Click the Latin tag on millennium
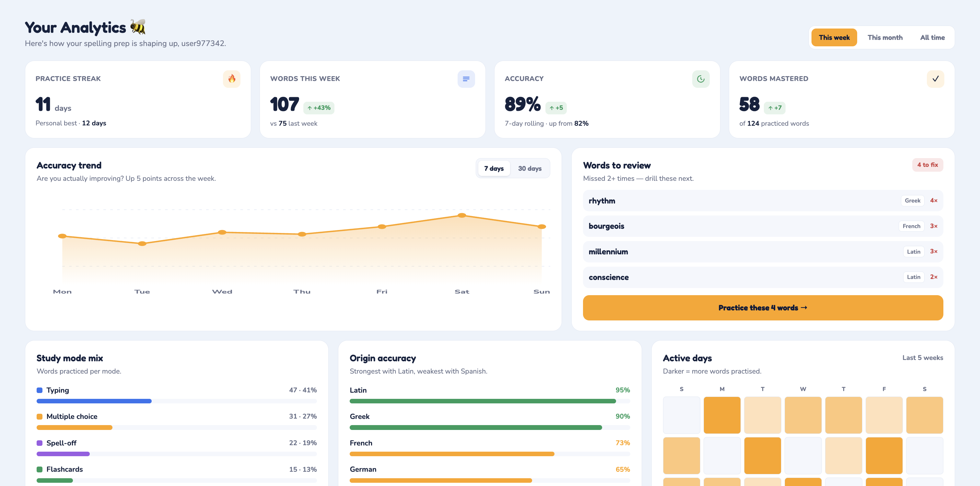The image size is (980, 486). point(914,251)
